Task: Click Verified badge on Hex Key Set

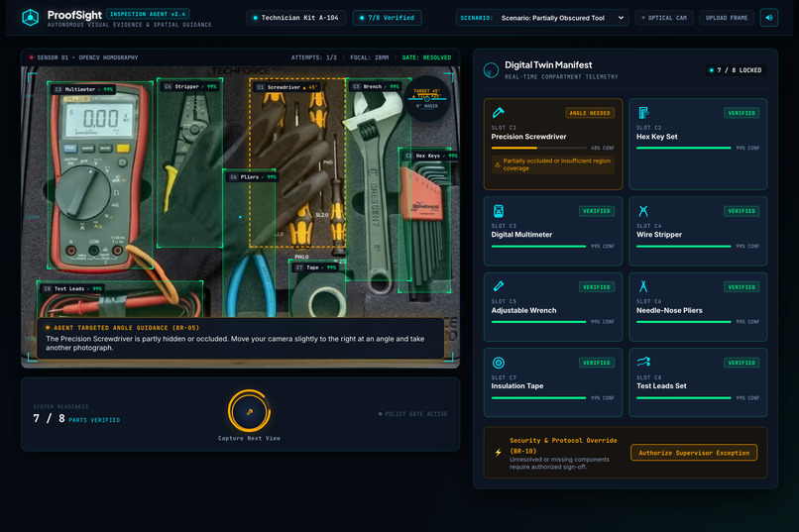Action: tap(742, 113)
